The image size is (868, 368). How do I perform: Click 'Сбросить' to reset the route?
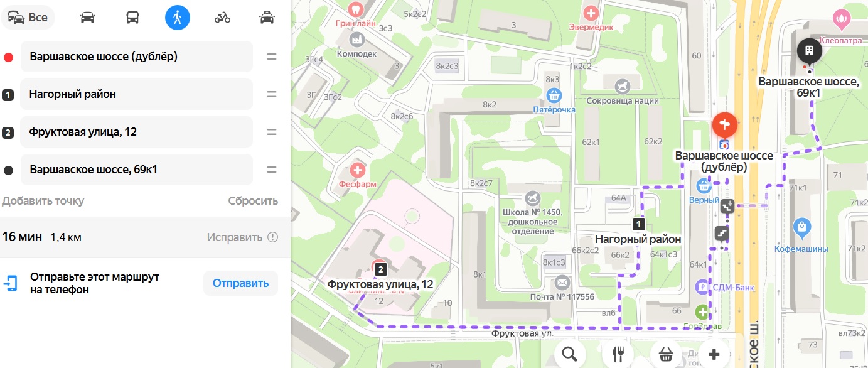253,201
